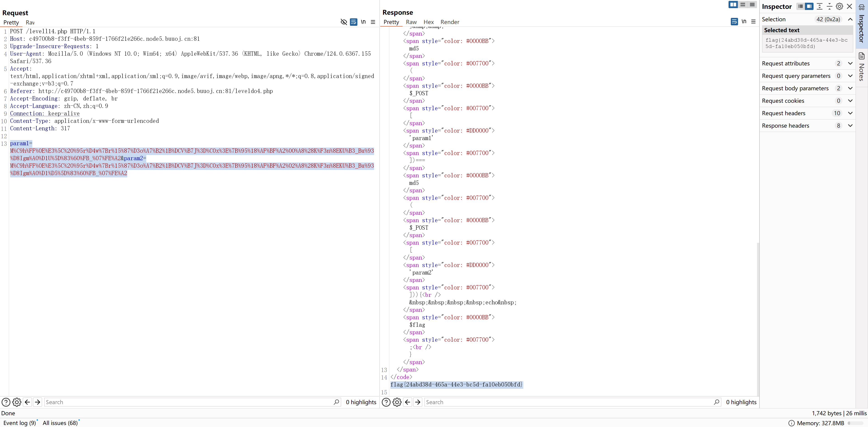Click Request search settings gear icon

[17, 402]
